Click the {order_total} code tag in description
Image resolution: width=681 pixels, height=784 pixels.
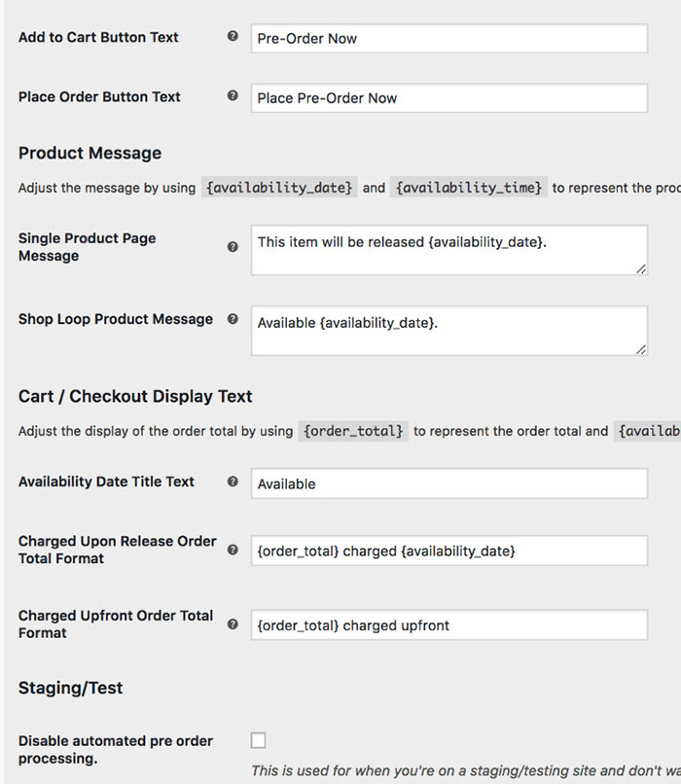353,431
